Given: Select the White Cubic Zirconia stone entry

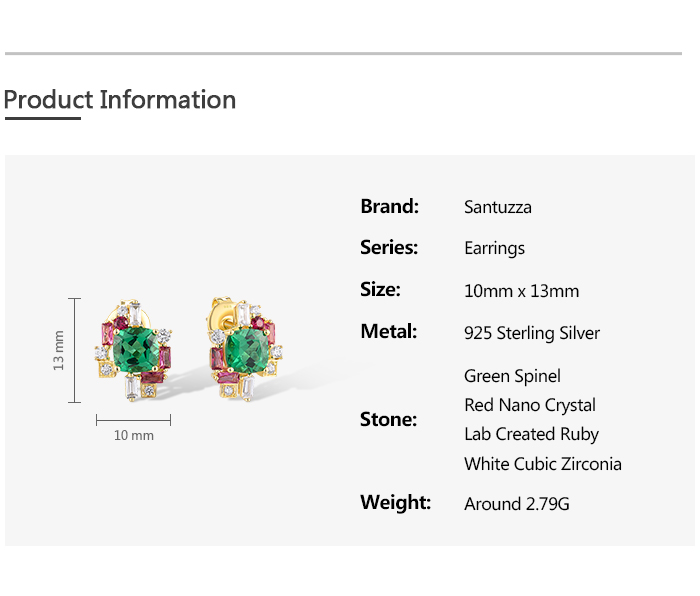Looking at the screenshot, I should coord(543,464).
